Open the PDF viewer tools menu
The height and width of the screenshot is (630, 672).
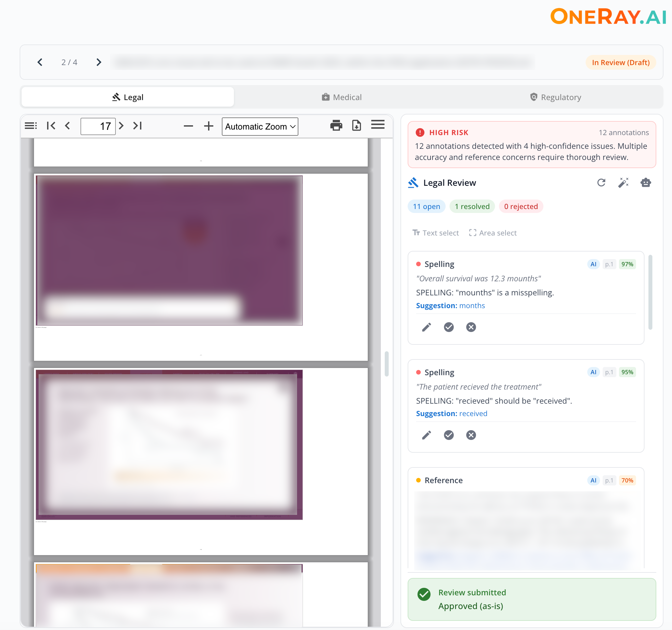[378, 125]
